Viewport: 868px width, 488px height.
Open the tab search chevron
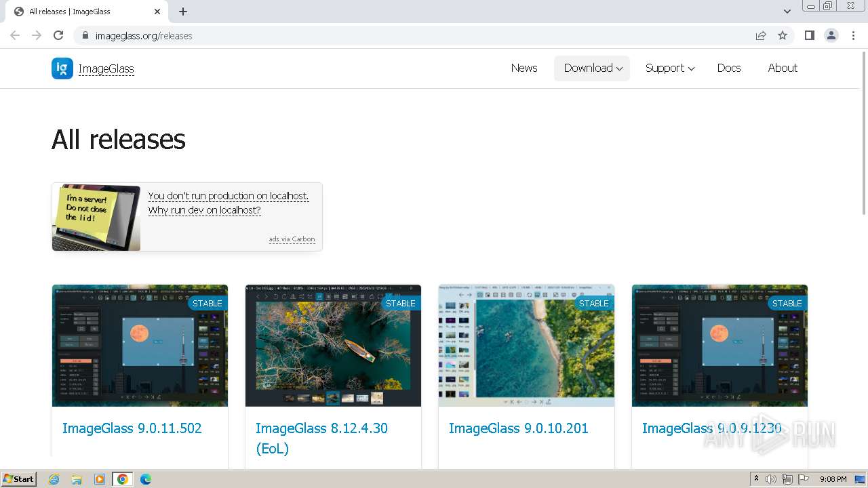pos(787,12)
